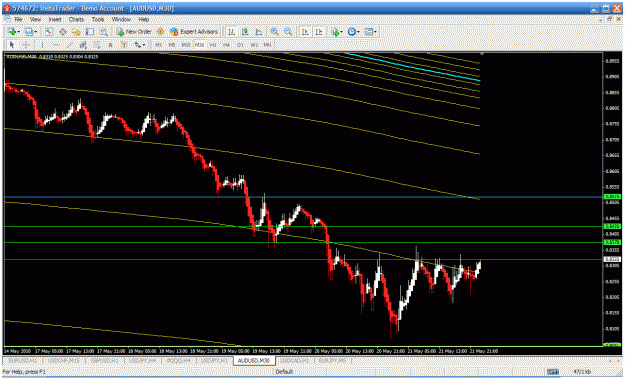Switch to D1 daily timeframe
This screenshot has height=378, width=625.
tap(240, 45)
